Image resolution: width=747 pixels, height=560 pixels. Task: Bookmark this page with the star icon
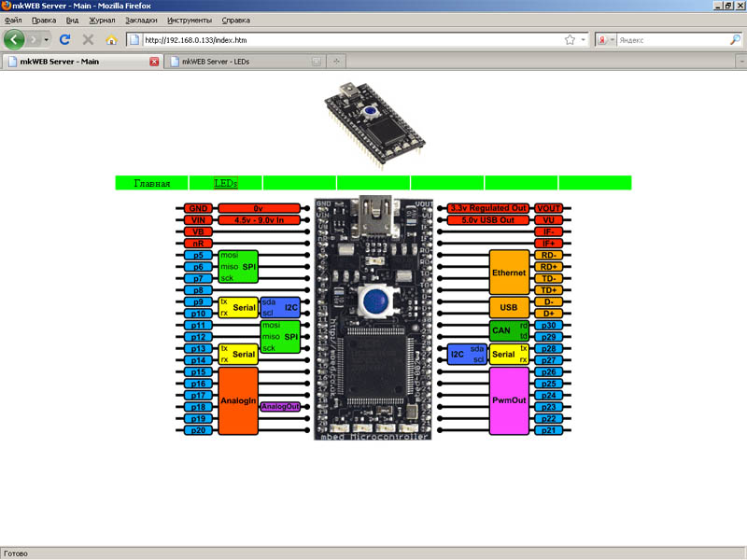pyautogui.click(x=570, y=40)
